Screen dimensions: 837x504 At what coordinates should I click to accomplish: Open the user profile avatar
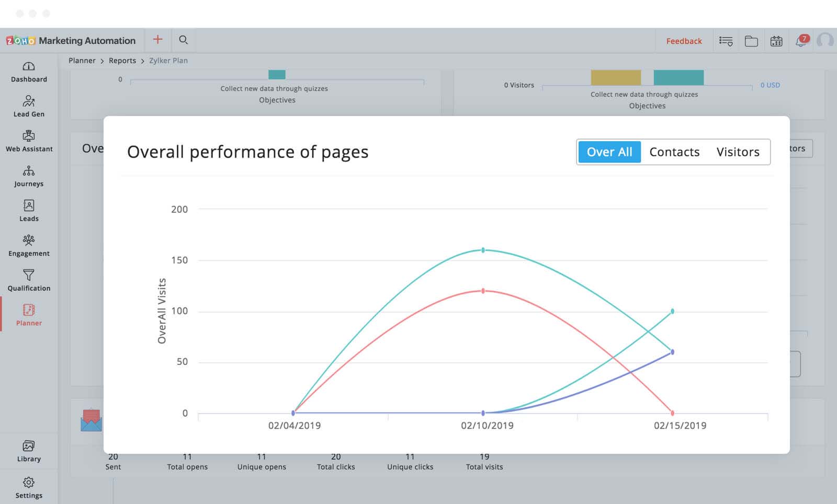825,41
